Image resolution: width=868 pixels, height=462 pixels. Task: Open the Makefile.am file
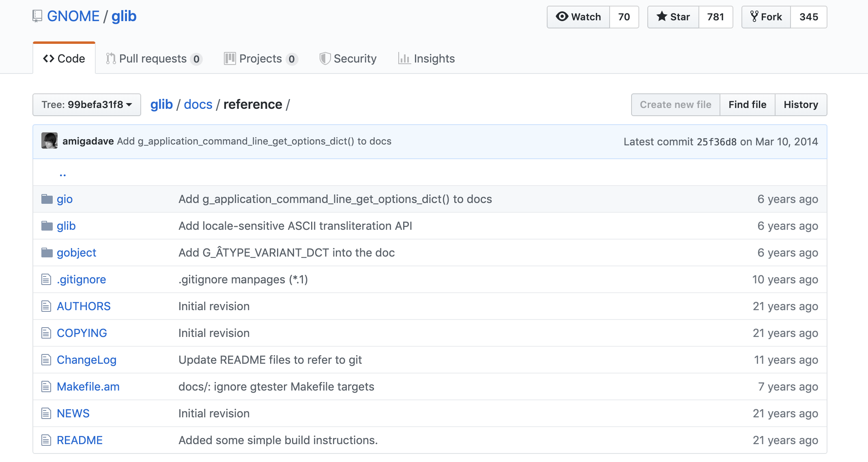(x=88, y=386)
